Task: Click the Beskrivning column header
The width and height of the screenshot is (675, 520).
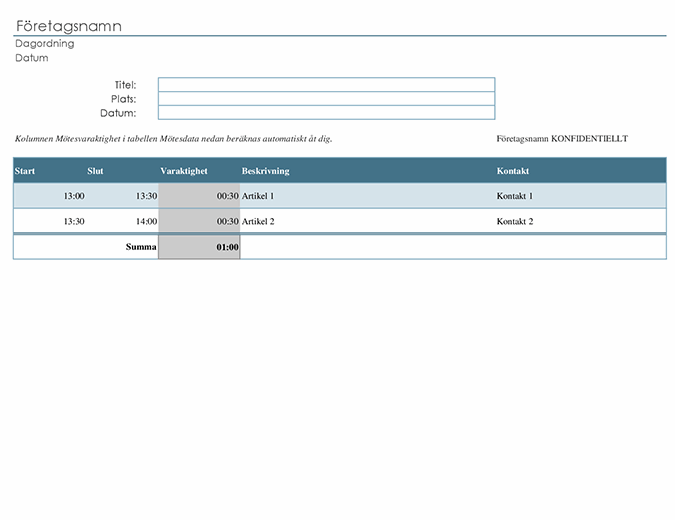Action: (x=266, y=171)
